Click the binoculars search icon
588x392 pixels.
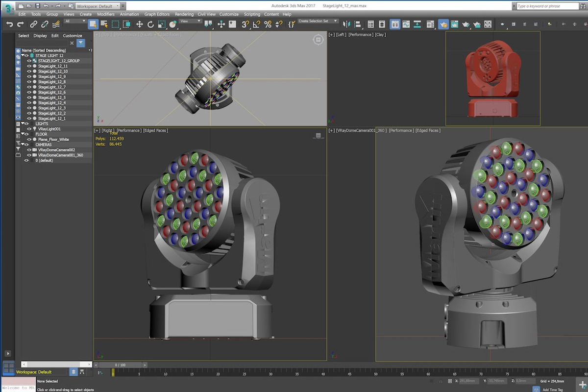click(x=583, y=6)
